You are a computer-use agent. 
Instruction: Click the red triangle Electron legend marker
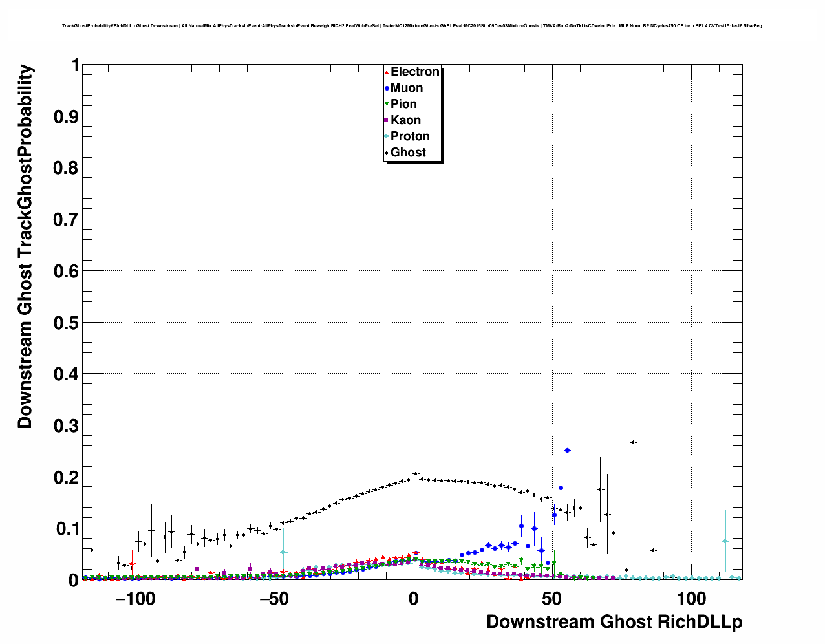point(387,72)
